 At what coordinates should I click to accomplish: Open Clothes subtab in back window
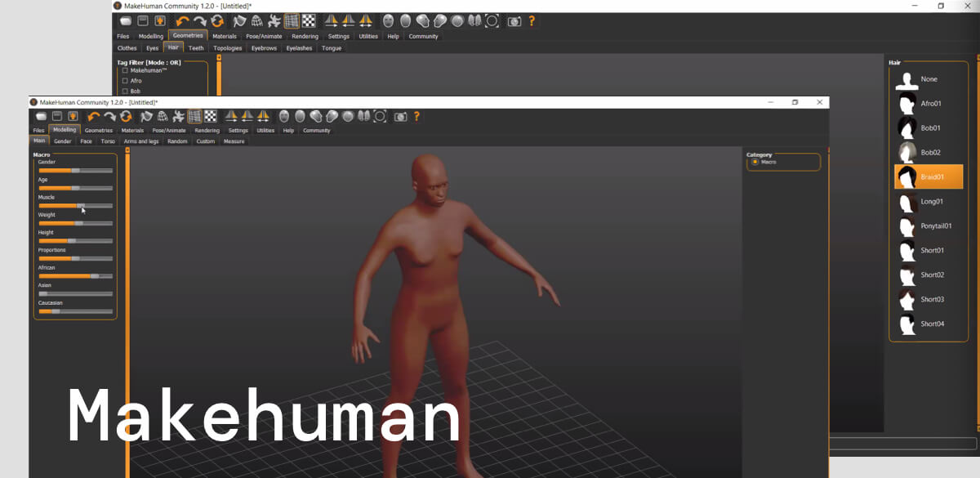pyautogui.click(x=127, y=48)
